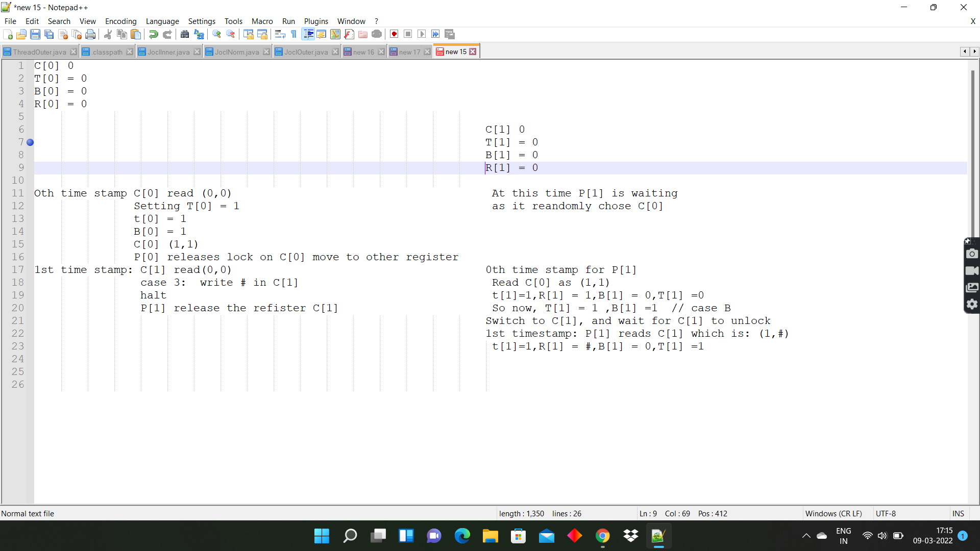
Task: Zoom in toolbar icon
Action: (216, 34)
